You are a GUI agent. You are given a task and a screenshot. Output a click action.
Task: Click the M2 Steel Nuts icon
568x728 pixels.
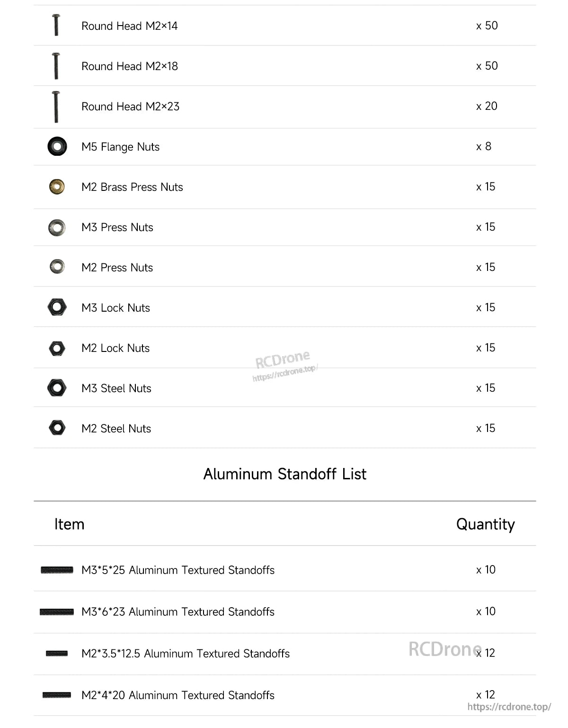[x=57, y=428]
